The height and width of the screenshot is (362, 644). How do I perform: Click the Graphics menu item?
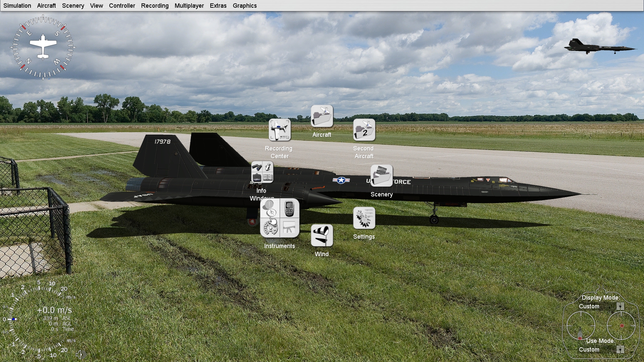[x=245, y=5]
